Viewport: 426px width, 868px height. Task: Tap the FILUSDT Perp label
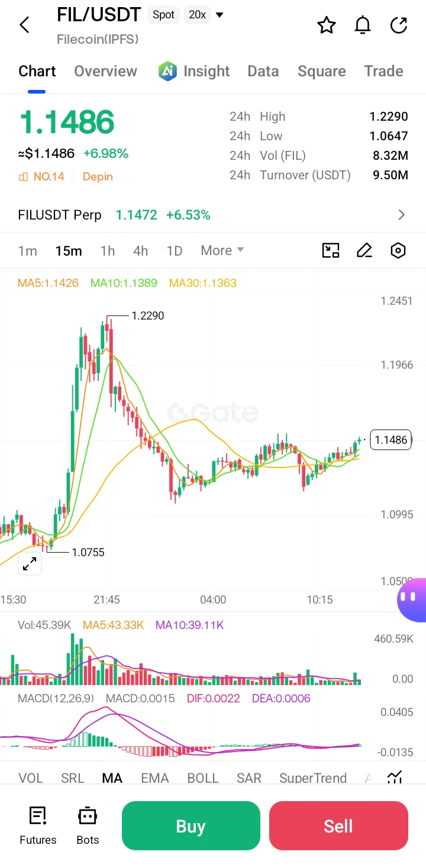(x=60, y=215)
